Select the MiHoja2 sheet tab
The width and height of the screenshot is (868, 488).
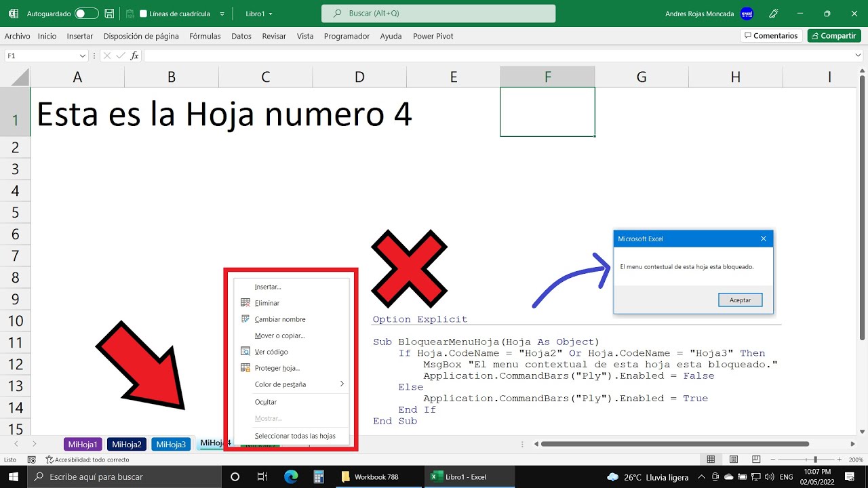pyautogui.click(x=127, y=445)
